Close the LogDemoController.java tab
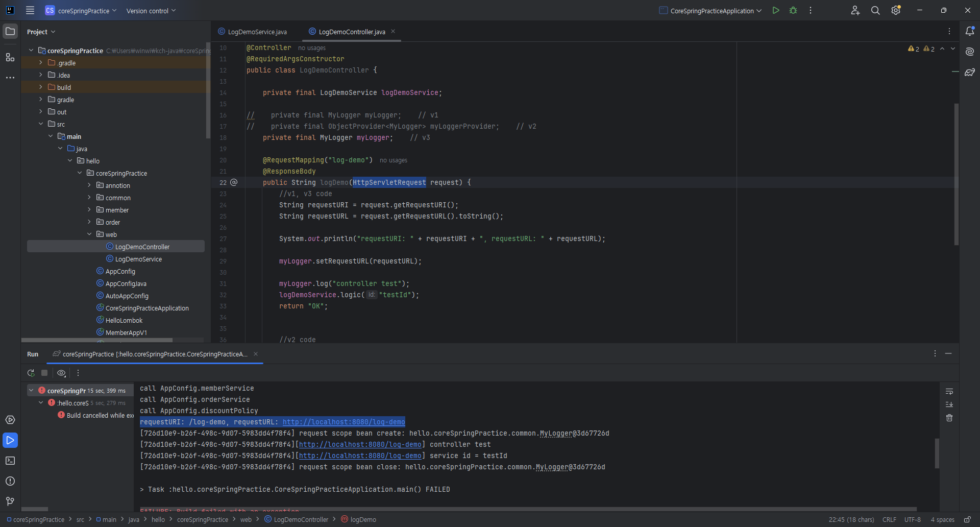The image size is (980, 527). coord(393,31)
